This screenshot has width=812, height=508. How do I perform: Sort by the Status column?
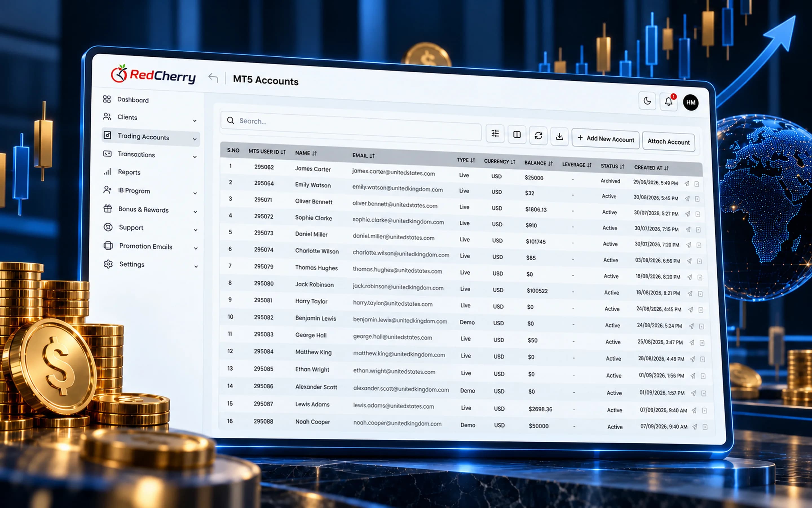612,166
